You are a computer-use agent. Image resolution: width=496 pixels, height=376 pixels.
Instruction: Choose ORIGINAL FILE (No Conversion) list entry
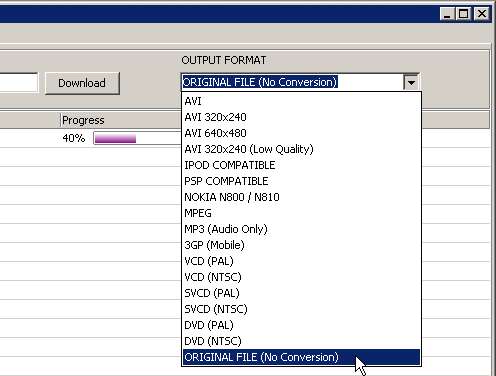click(x=301, y=357)
